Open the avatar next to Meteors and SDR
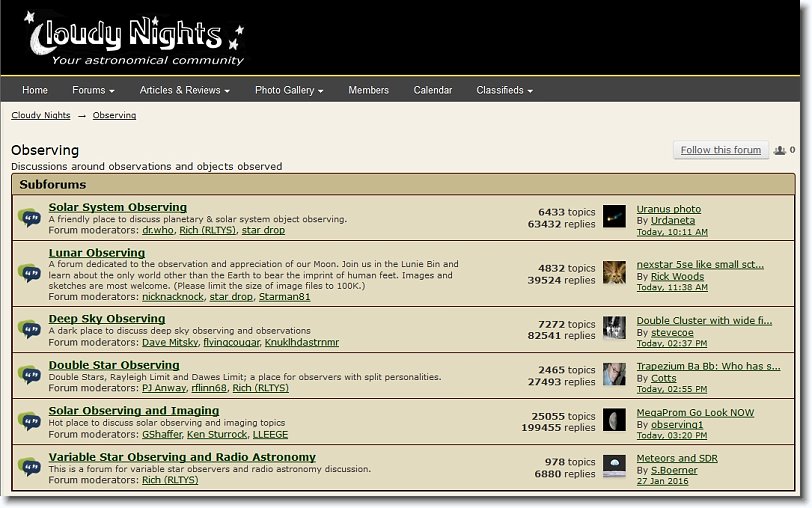812x508 pixels. point(614,466)
